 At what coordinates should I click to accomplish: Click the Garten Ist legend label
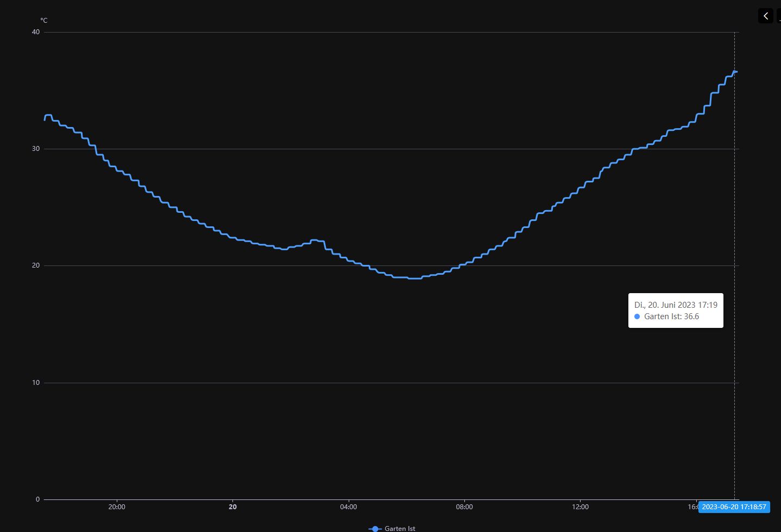coord(400,528)
